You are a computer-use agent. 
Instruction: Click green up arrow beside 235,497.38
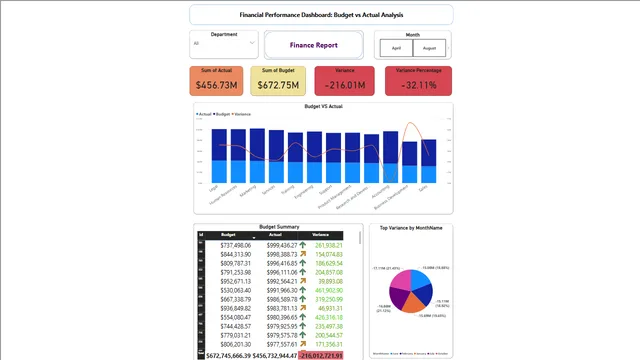coord(302,326)
